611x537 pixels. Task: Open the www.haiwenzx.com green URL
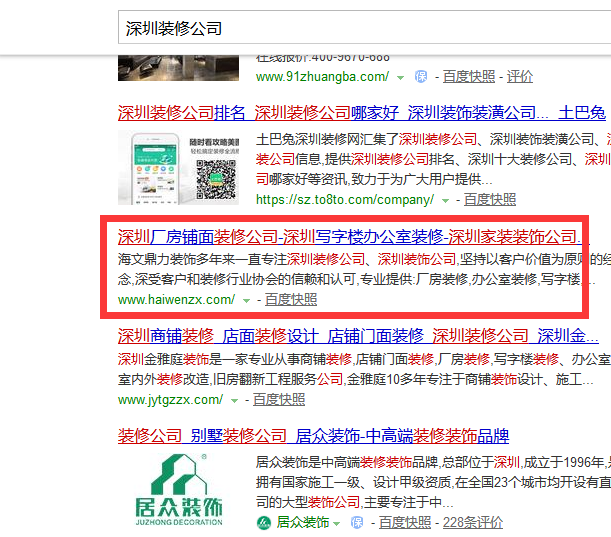tap(176, 300)
